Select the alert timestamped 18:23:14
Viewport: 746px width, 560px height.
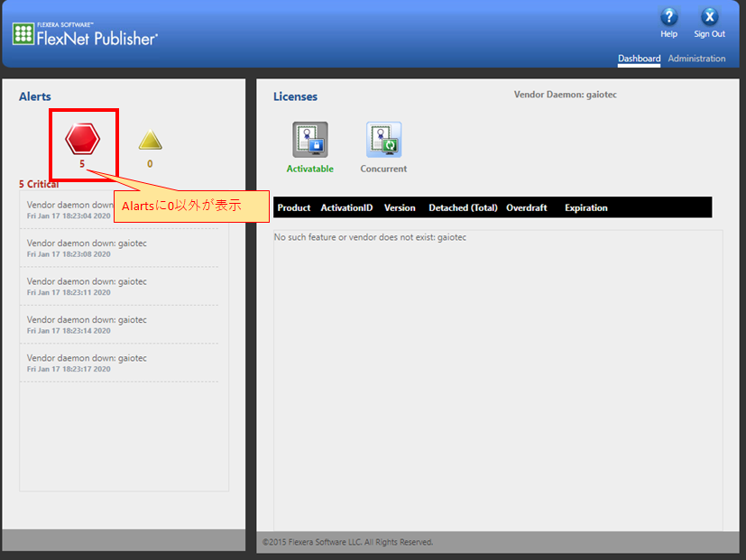tap(119, 325)
